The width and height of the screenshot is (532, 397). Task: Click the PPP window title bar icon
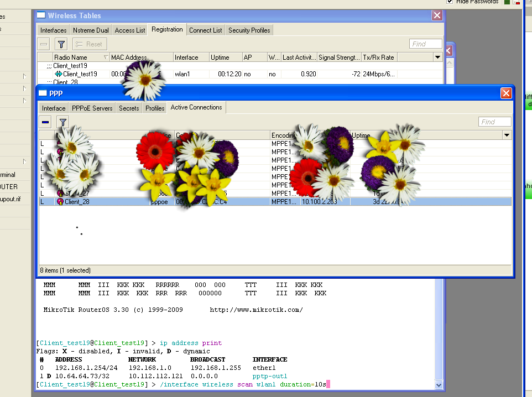pyautogui.click(x=43, y=93)
